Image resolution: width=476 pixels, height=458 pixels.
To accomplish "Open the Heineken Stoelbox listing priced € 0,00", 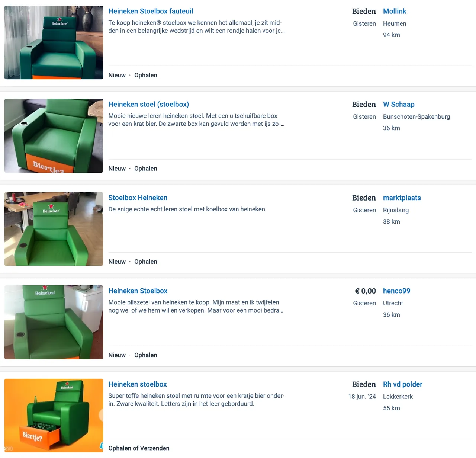I will [138, 291].
